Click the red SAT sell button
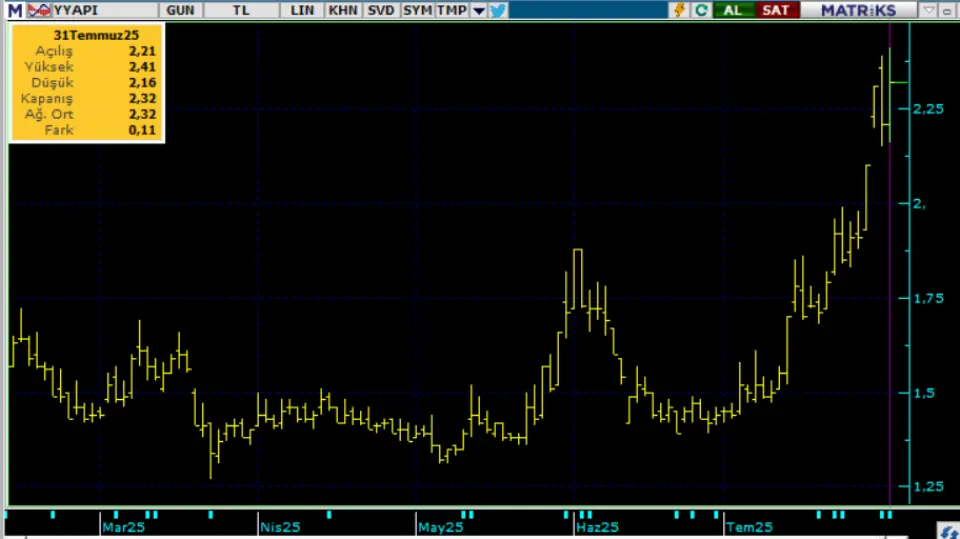The height and width of the screenshot is (539, 960). click(x=776, y=10)
